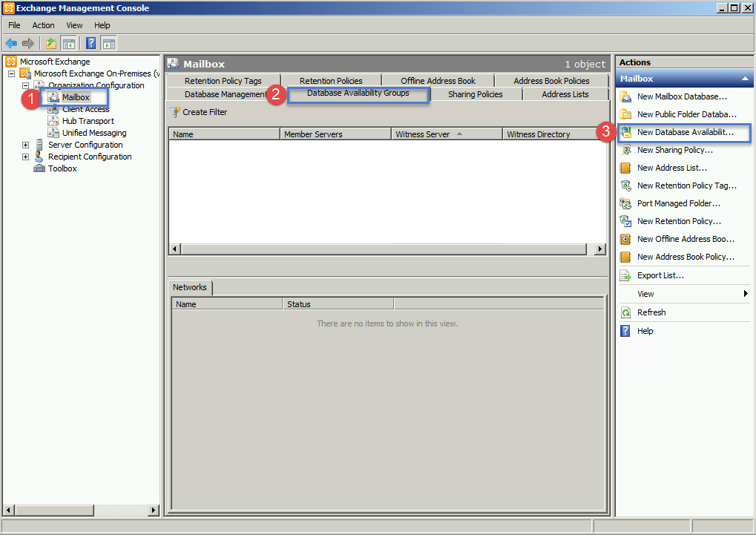Click the Hub Transport tree node icon
This screenshot has width=756, height=535.
tap(53, 121)
